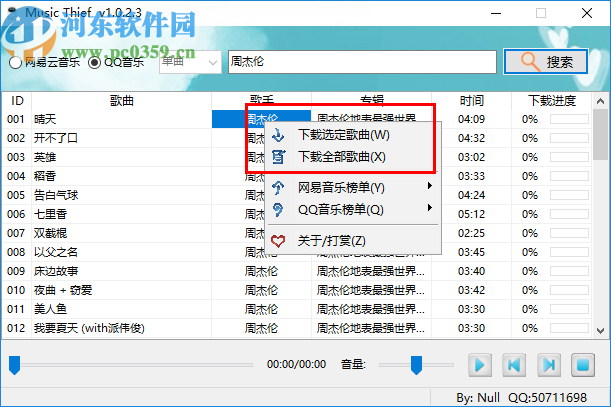Click the 02:25 duration cell
Image resolution: width=611 pixels, height=407 pixels.
[x=471, y=233]
